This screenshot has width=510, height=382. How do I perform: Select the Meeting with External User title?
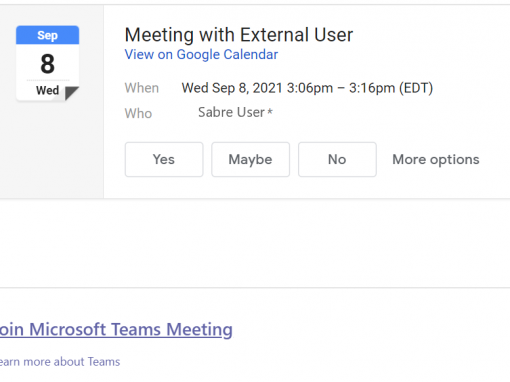click(239, 35)
